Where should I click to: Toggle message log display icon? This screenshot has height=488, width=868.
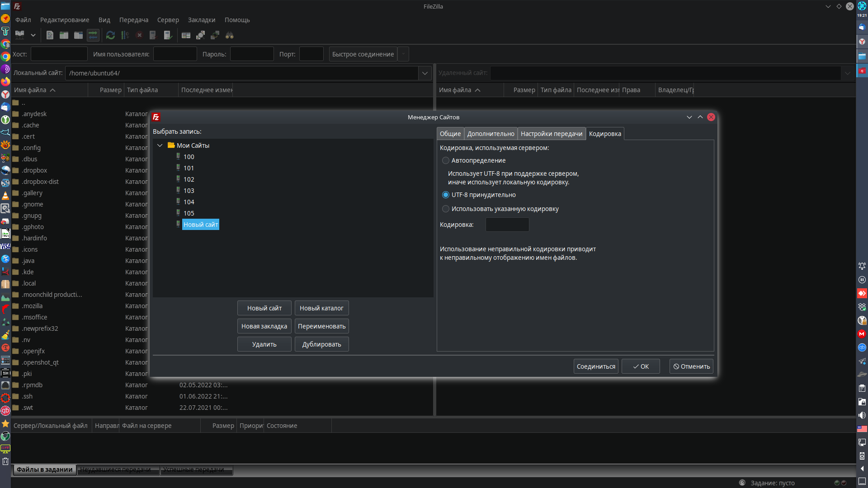click(x=50, y=35)
